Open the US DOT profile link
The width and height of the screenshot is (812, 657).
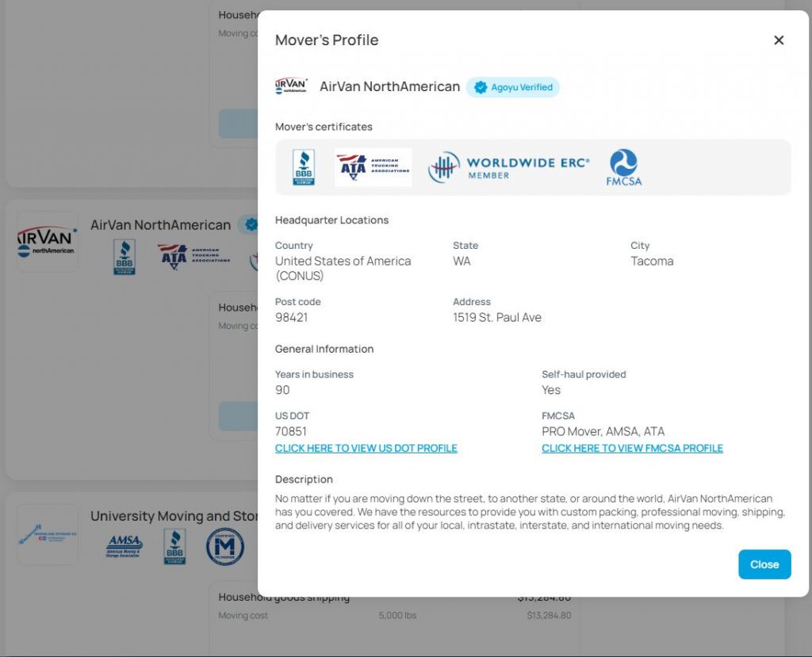click(366, 448)
